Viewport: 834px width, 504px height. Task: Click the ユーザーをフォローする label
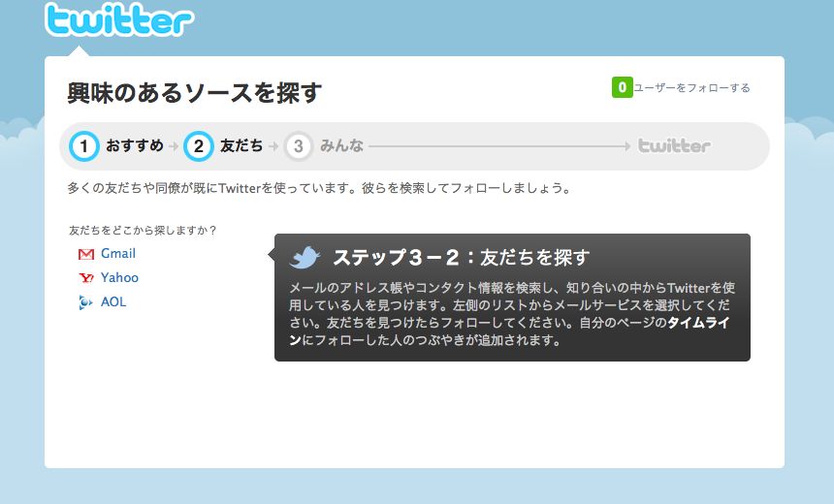tap(691, 88)
